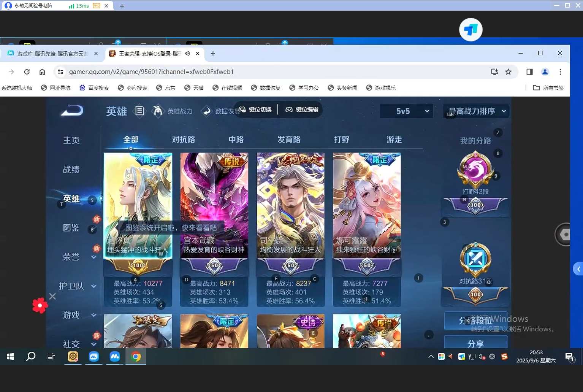Click 键位切换 button

point(255,110)
